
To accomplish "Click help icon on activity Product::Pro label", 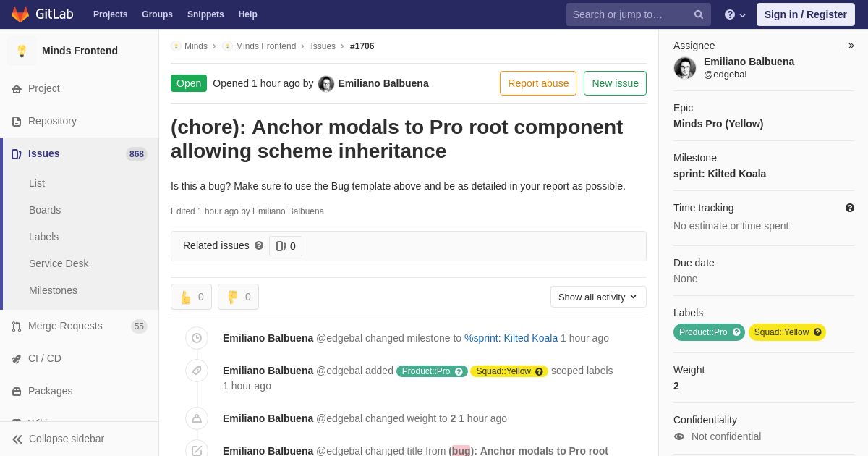I will tap(459, 371).
